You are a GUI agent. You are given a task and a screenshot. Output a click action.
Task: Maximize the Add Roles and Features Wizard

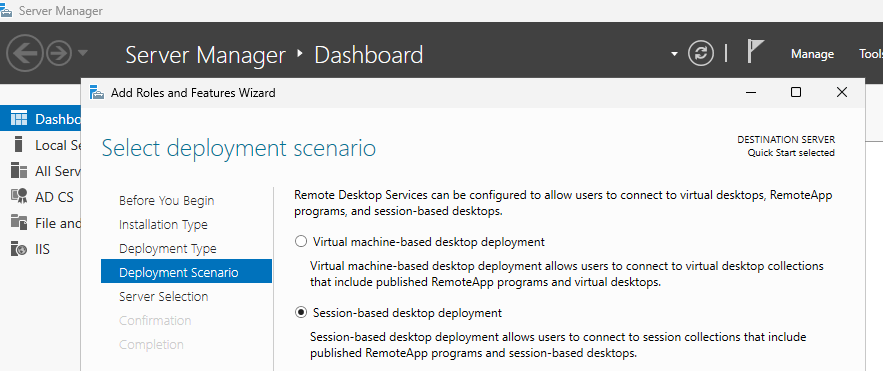click(x=796, y=92)
